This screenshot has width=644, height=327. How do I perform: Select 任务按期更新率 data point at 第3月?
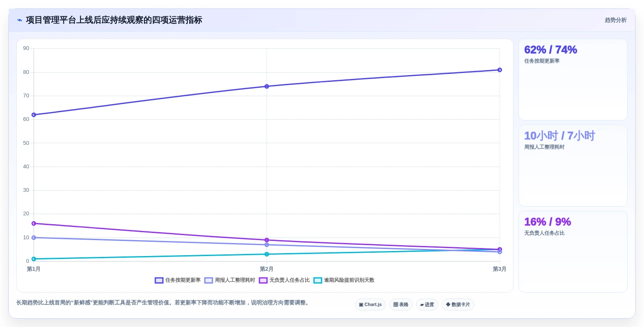click(x=500, y=70)
